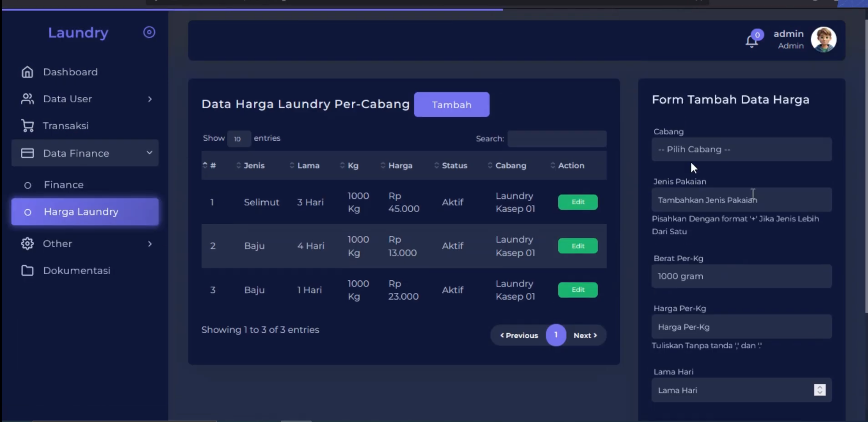Click the Finance circle bullet icon
The image size is (868, 422).
28,185
